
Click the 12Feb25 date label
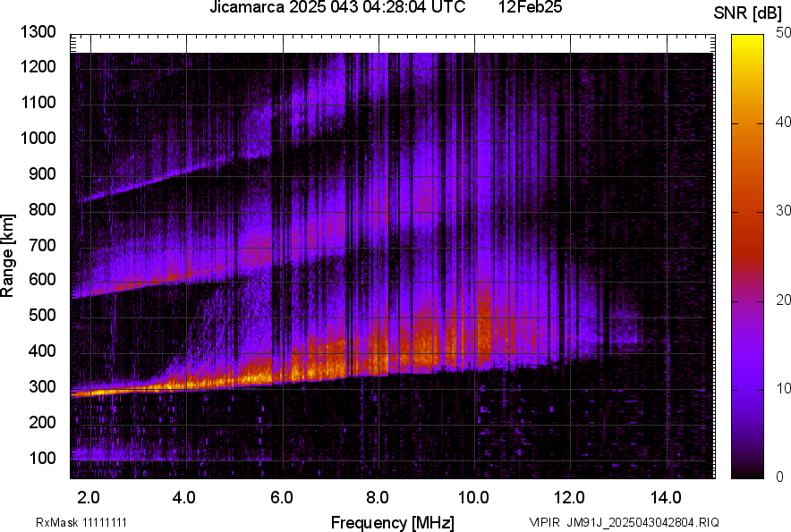(x=529, y=9)
